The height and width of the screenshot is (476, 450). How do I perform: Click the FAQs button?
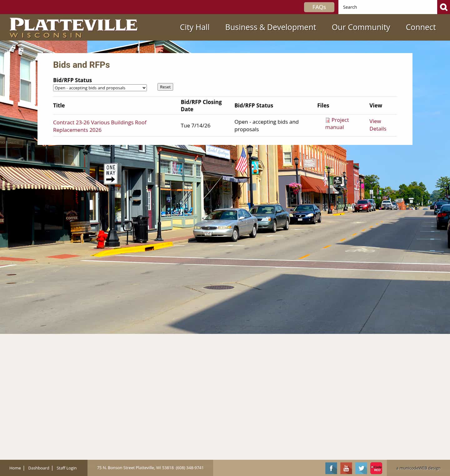319,7
